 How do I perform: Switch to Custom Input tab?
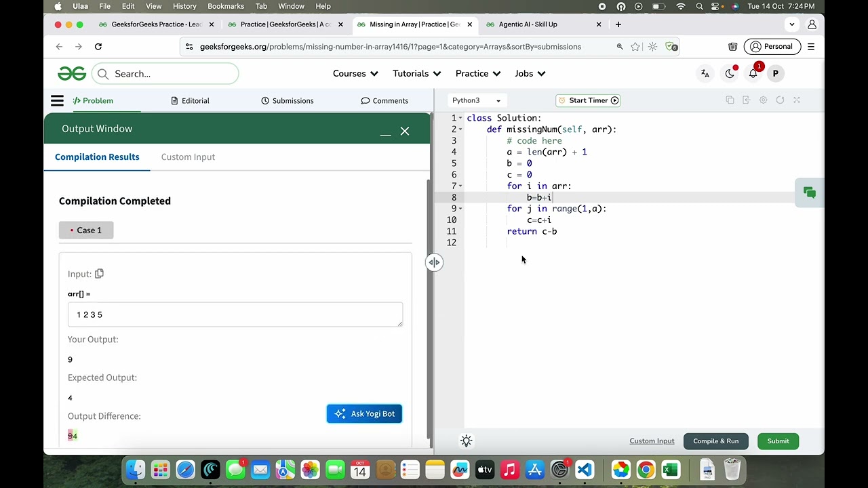click(188, 157)
